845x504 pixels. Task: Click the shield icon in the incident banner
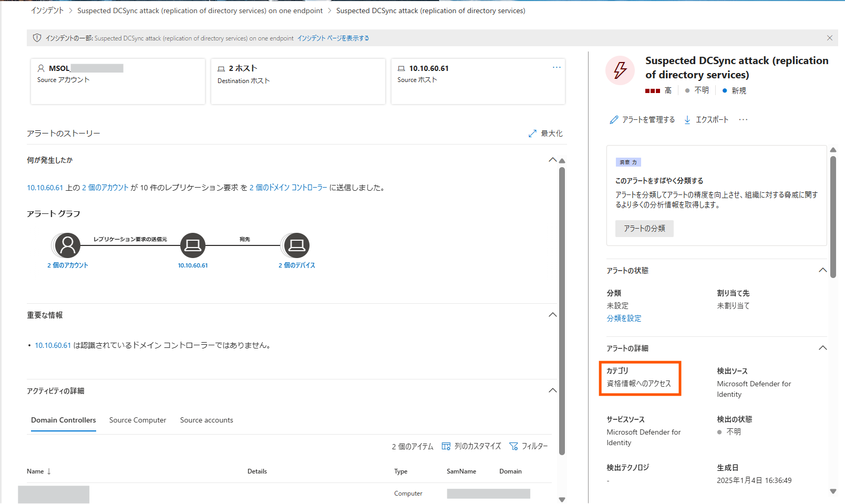(x=37, y=37)
